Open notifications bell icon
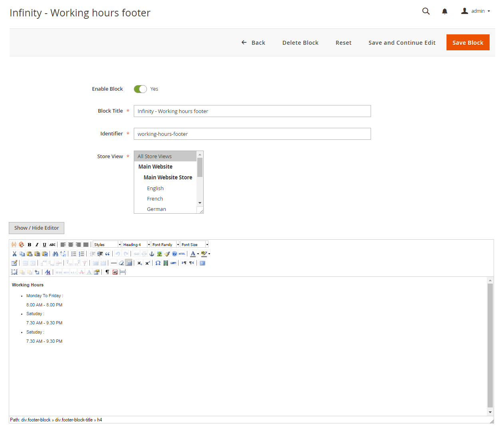Screen dimensions: 504x427 click(444, 11)
